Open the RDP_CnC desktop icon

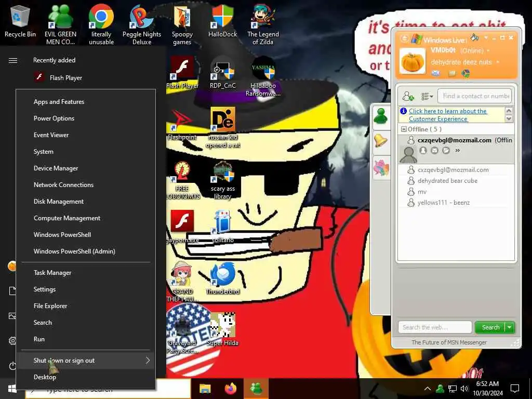pos(222,73)
